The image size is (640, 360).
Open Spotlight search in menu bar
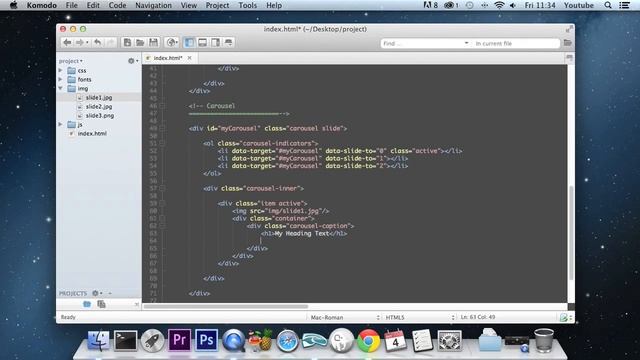click(x=608, y=5)
